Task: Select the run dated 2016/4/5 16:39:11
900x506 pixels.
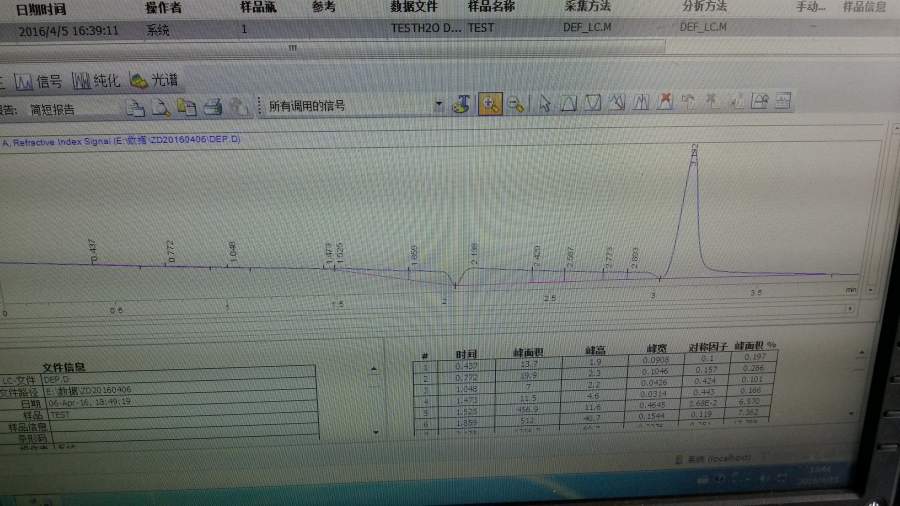Action: click(x=68, y=31)
